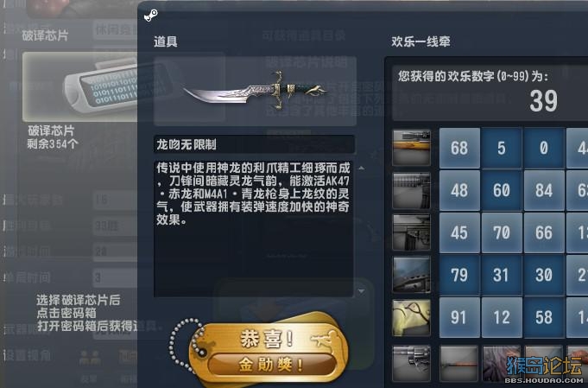The image size is (588, 388).
Task: Select the revolver prize icon at the bottom
Action: 411,364
